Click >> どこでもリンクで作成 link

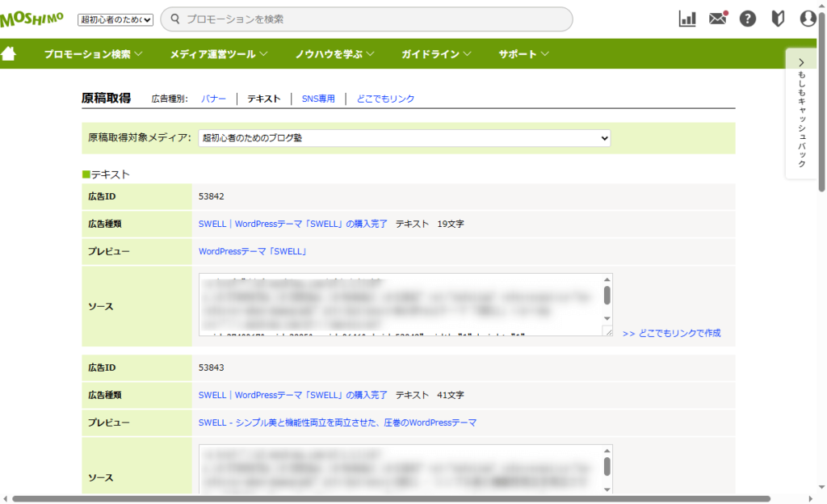pyautogui.click(x=671, y=334)
